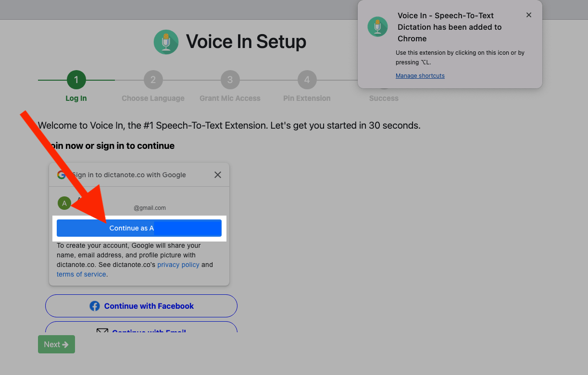Click the Facebook icon on the Facebook button
The image size is (588, 375).
[x=94, y=306]
